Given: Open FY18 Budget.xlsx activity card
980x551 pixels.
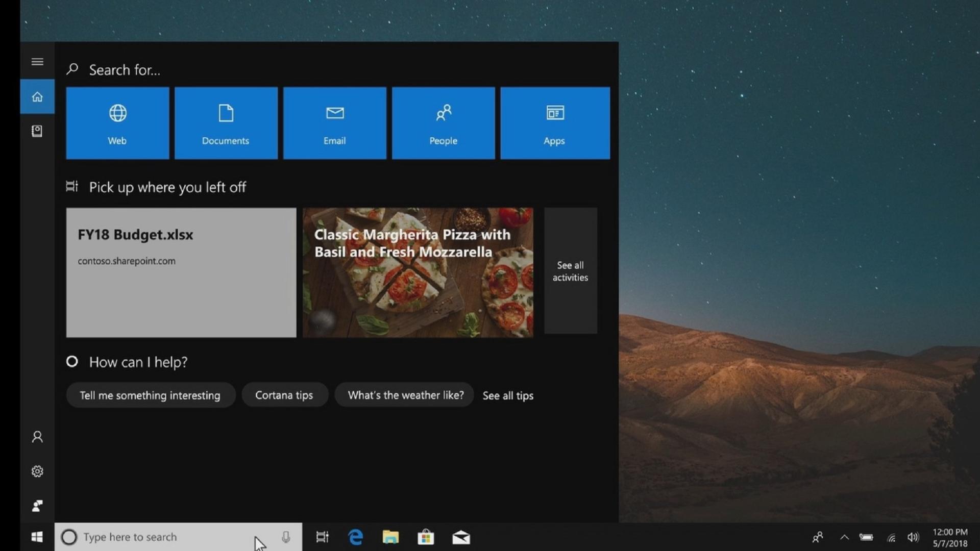Looking at the screenshot, I should coord(181,272).
